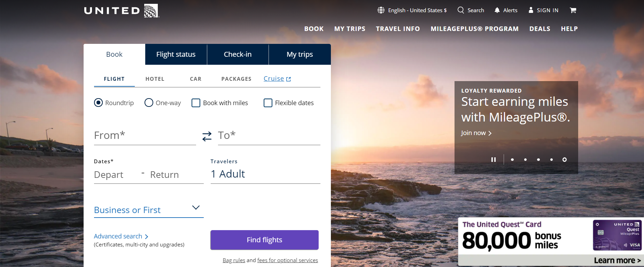Click SIGN IN text link
This screenshot has height=267, width=644.
[x=548, y=10]
